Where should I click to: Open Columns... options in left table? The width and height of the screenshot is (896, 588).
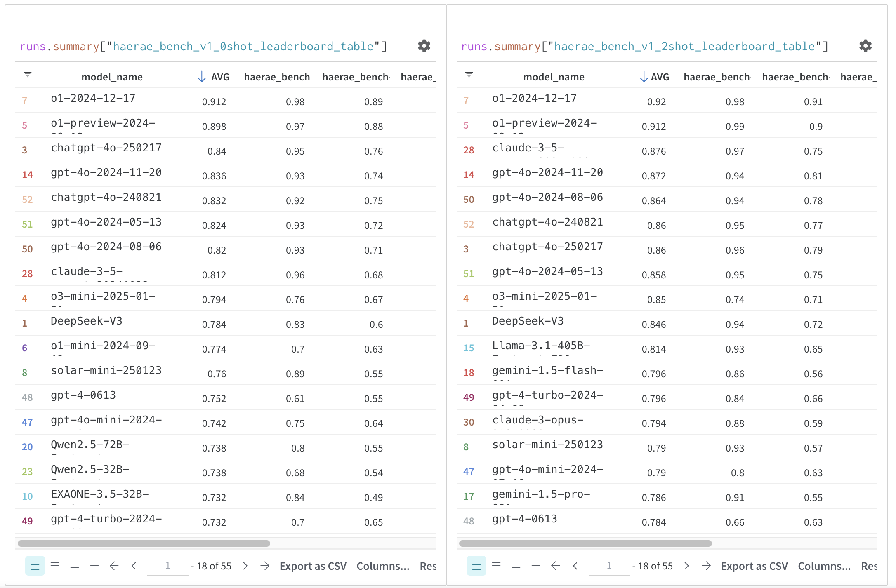click(383, 566)
